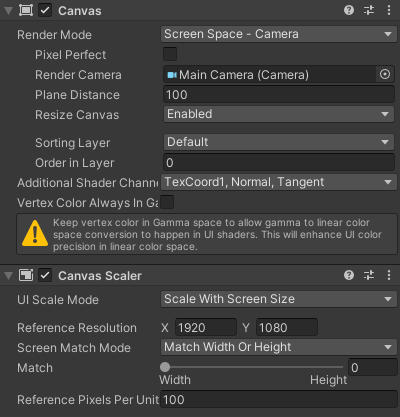The image size is (400, 417).
Task: Click the Order in Layer label
Action: coord(75,163)
